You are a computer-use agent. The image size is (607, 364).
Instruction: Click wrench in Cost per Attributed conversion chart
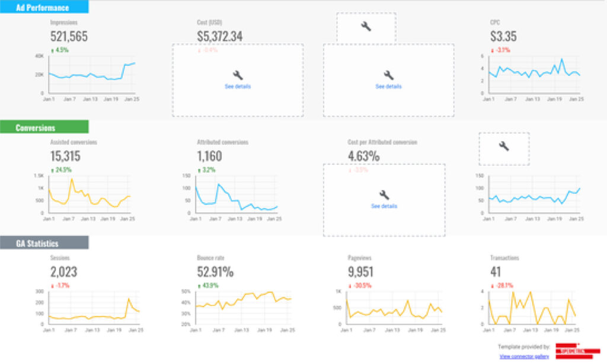(x=384, y=194)
